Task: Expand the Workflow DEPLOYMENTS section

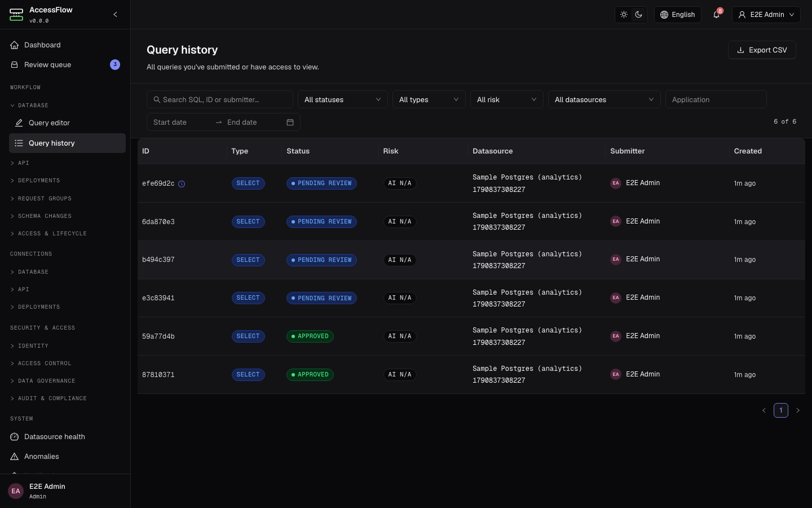Action: pyautogui.click(x=35, y=181)
